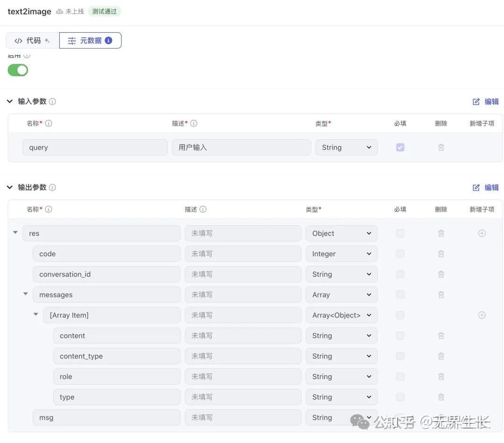Add a child item under res
The height and width of the screenshot is (443, 504).
(x=482, y=233)
